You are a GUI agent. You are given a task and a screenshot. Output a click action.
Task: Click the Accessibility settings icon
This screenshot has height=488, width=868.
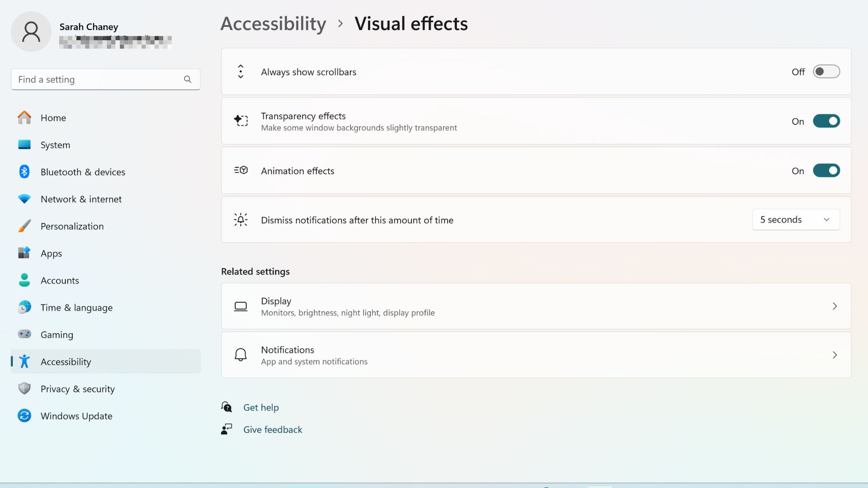click(24, 361)
